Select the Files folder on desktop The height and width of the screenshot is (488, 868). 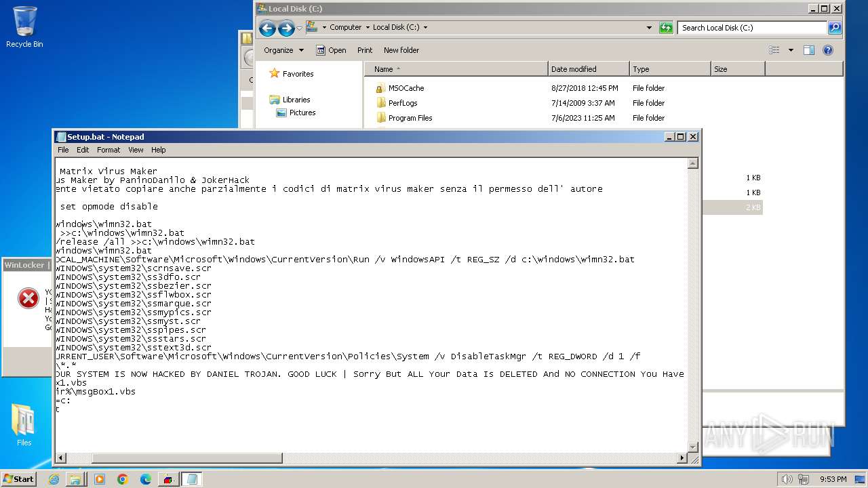[24, 425]
